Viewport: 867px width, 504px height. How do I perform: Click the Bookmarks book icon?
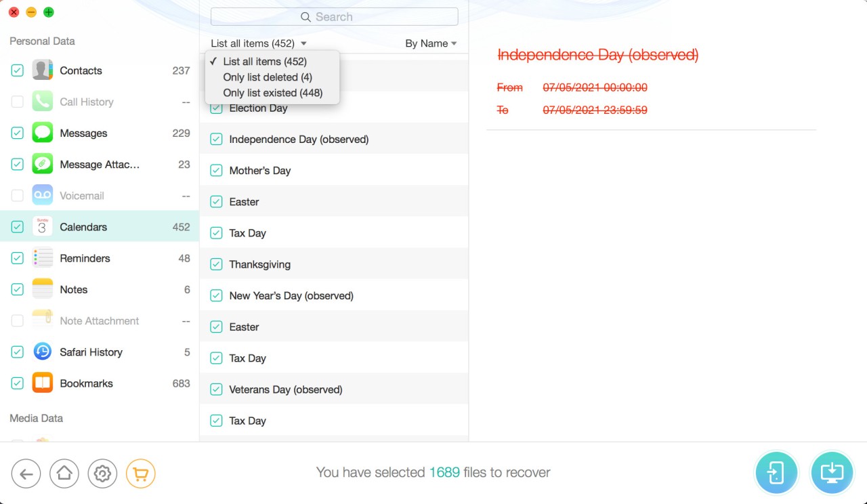[x=43, y=383]
